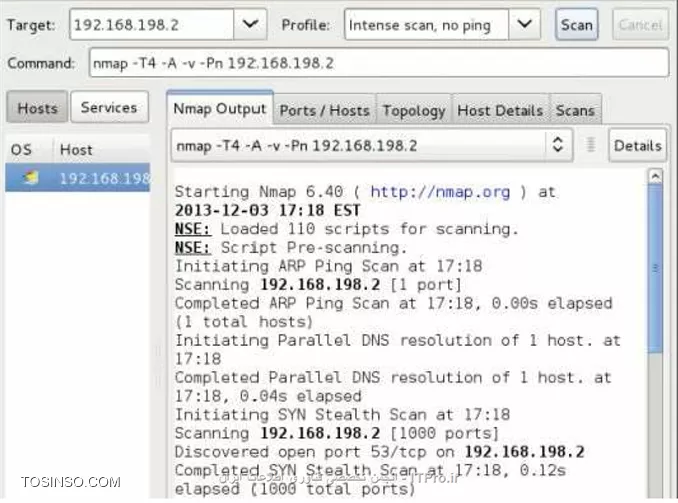Image resolution: width=678 pixels, height=503 pixels.
Task: Click the OS column header
Action: tap(21, 150)
